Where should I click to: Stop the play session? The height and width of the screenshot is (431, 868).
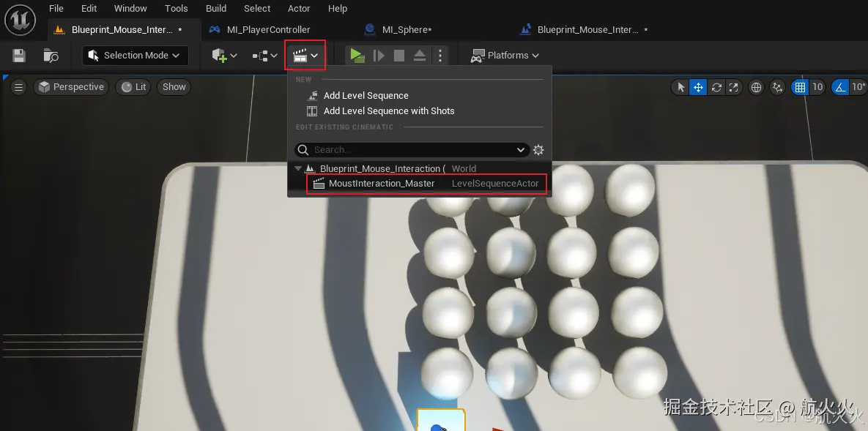[399, 56]
